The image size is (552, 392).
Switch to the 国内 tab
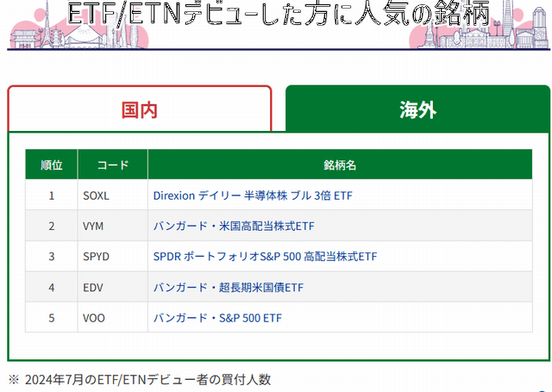[140, 109]
